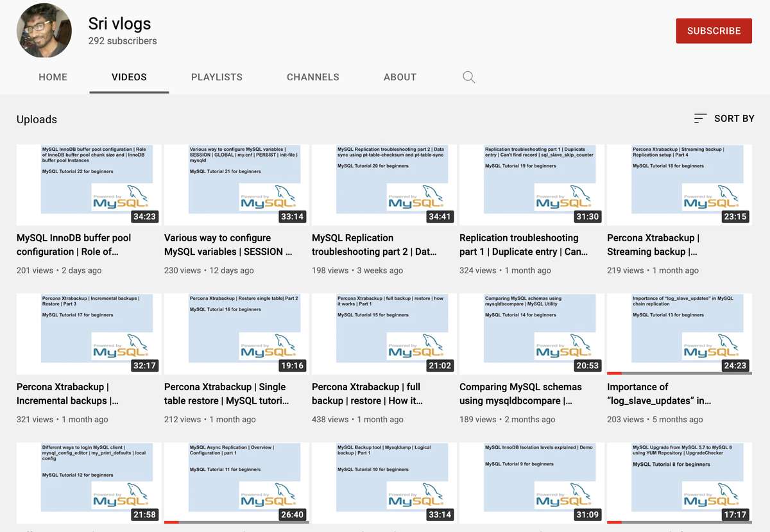The image size is (770, 532).
Task: Click the 34:23 duration badge
Action: [144, 216]
